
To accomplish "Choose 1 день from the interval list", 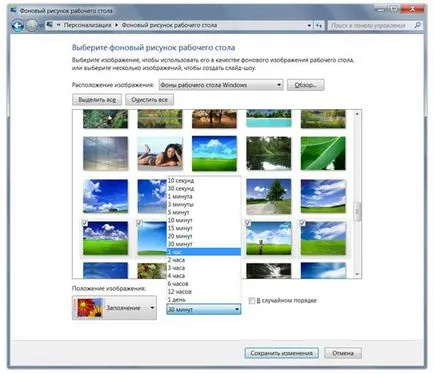I will click(203, 299).
